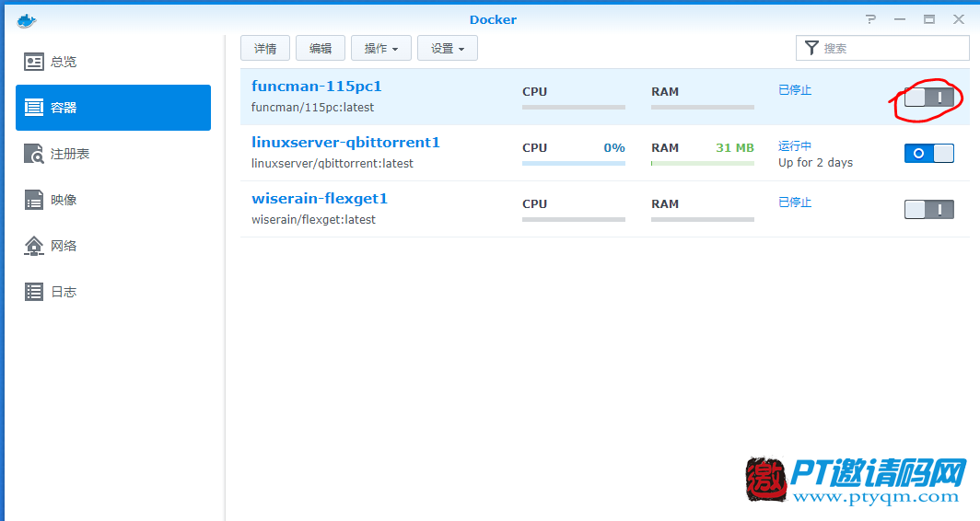Click the Docker whale logo icon

click(x=26, y=20)
